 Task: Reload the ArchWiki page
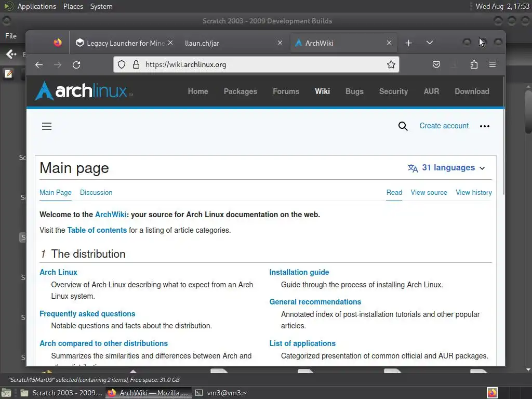click(x=76, y=65)
